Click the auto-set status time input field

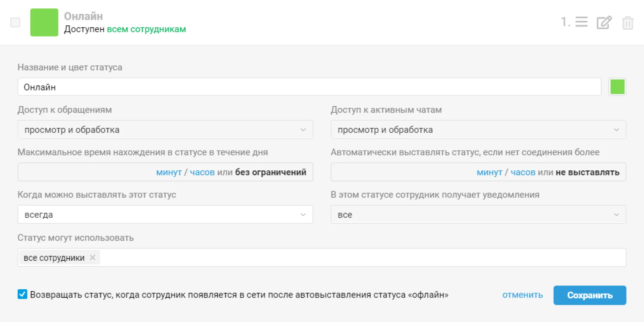478,172
